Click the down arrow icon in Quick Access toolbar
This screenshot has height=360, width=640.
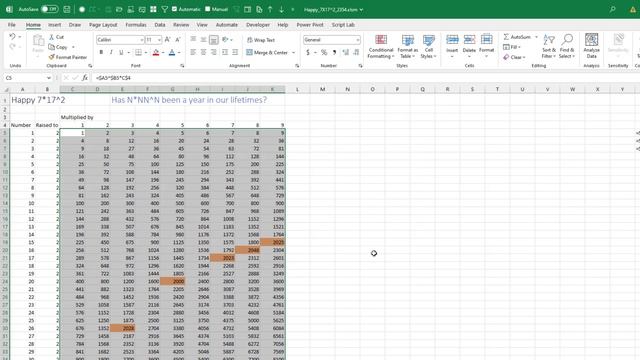tap(282, 9)
